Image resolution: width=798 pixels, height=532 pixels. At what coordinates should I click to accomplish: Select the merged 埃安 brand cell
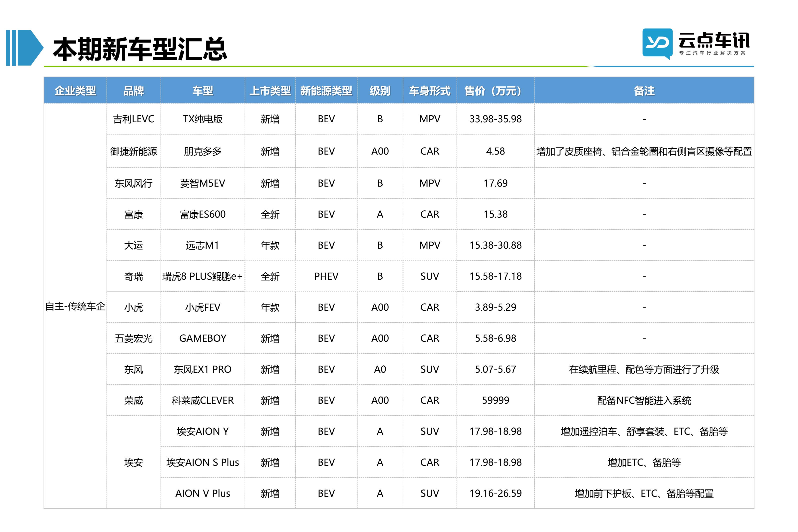click(134, 462)
